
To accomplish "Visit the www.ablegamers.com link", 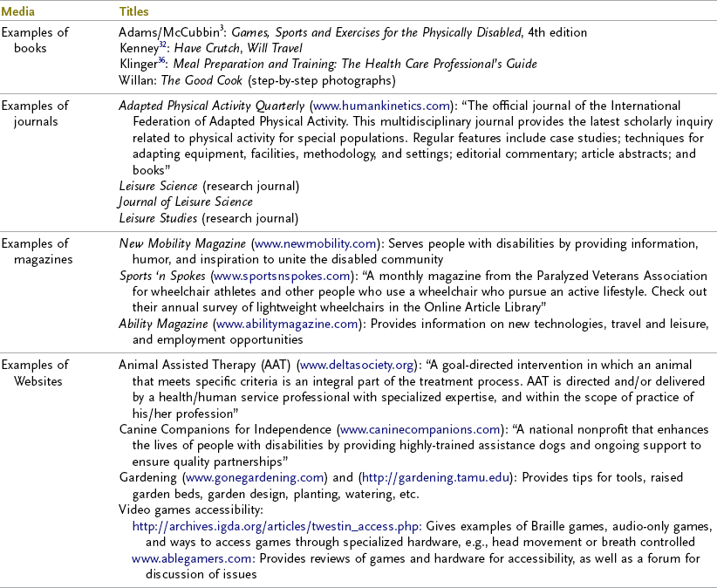I will tap(193, 558).
